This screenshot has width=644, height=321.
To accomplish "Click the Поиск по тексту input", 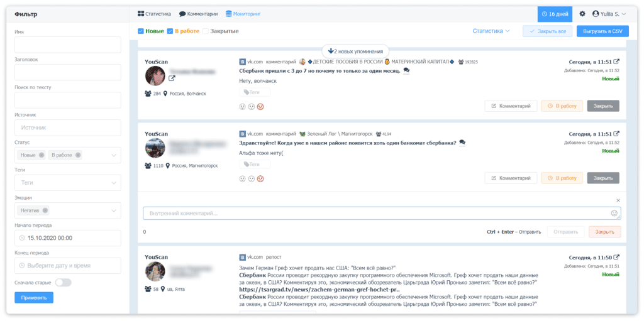I will click(68, 100).
